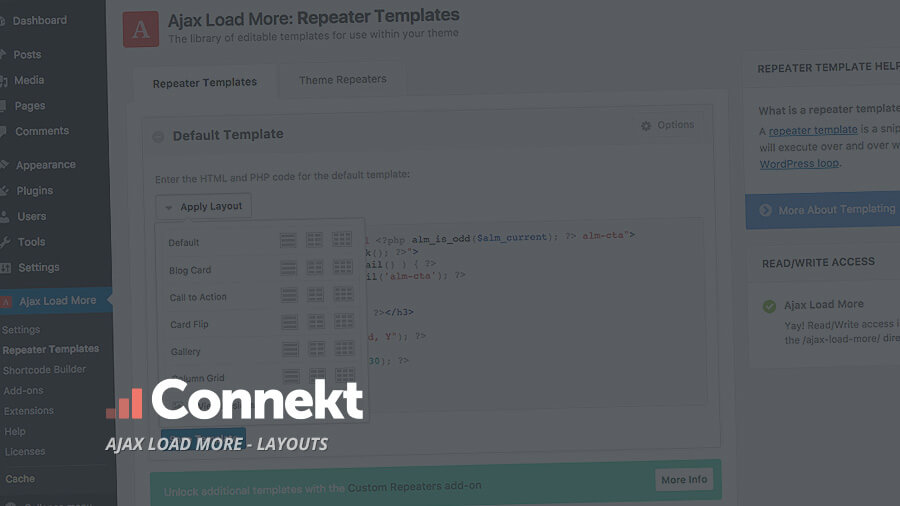Screen dimensions: 900x506
Task: Apply single-column layout for Gallery
Action: (x=290, y=349)
